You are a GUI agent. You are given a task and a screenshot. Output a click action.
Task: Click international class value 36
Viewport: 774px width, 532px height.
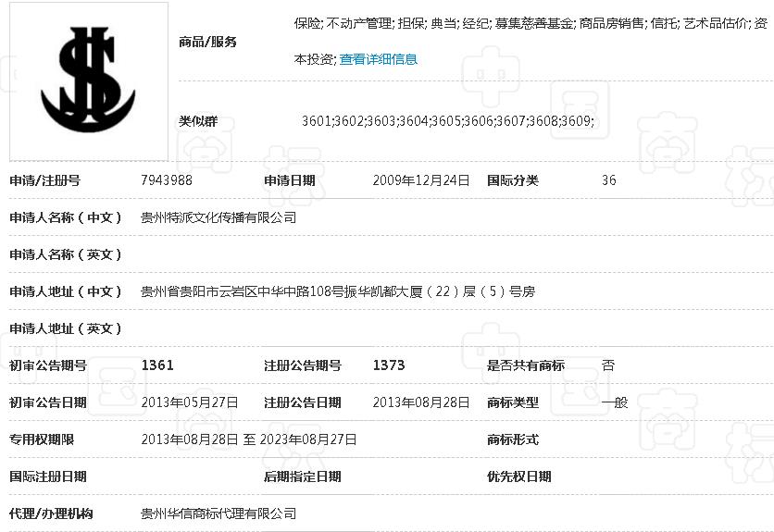tap(608, 180)
